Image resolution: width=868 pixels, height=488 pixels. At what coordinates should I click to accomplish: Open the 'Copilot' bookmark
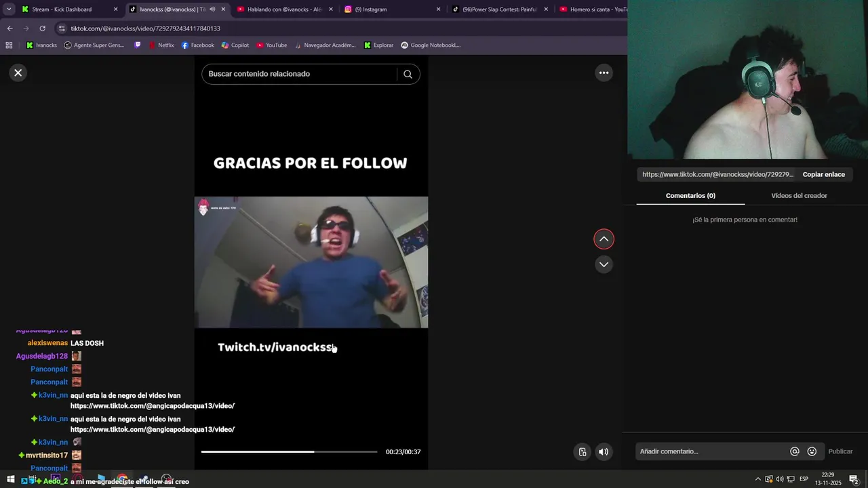coord(235,45)
